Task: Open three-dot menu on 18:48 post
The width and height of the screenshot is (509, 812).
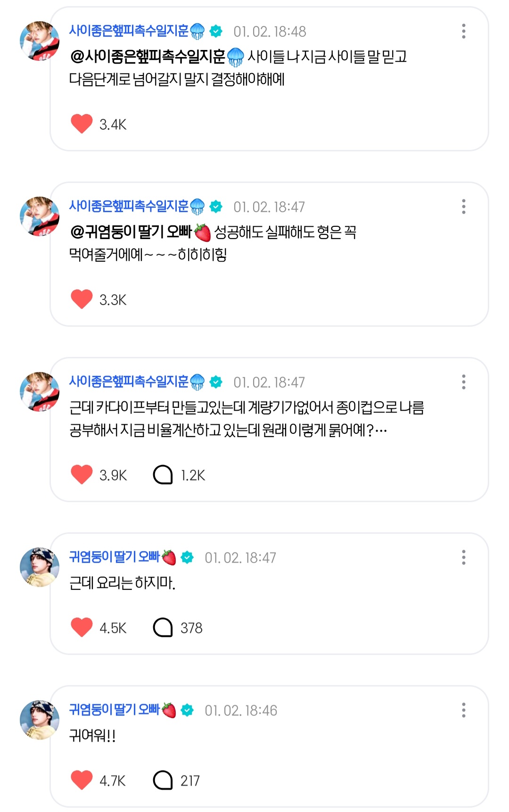Action: (x=464, y=31)
